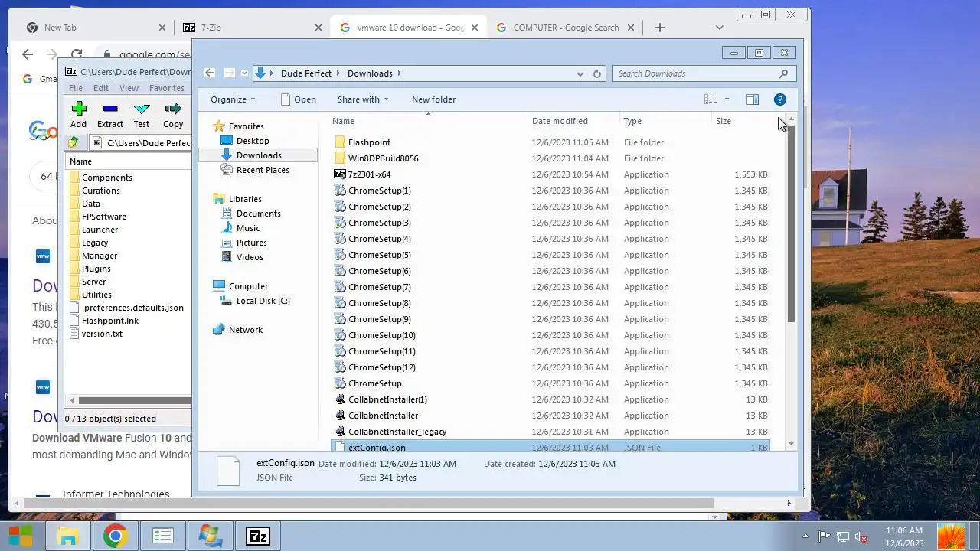Click the volume icon in system tray
980x551 pixels.
tap(861, 536)
